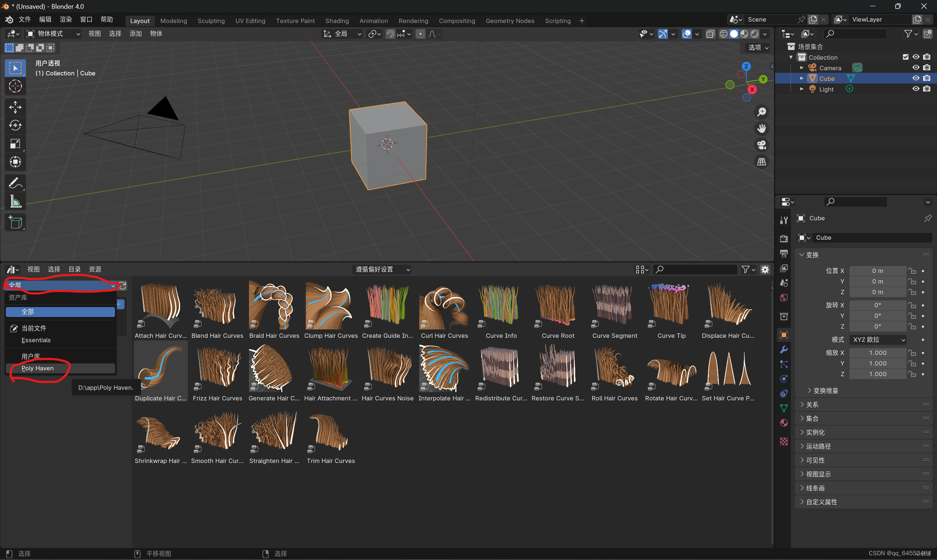Expand the 关系 panel
The image size is (937, 560).
(x=812, y=404)
